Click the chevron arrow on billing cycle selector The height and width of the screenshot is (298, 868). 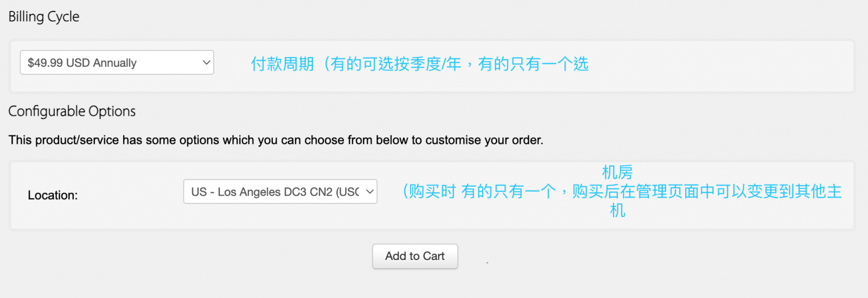tap(206, 63)
